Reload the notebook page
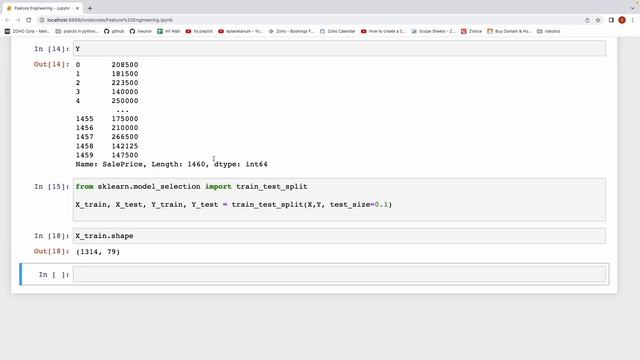 click(x=29, y=20)
